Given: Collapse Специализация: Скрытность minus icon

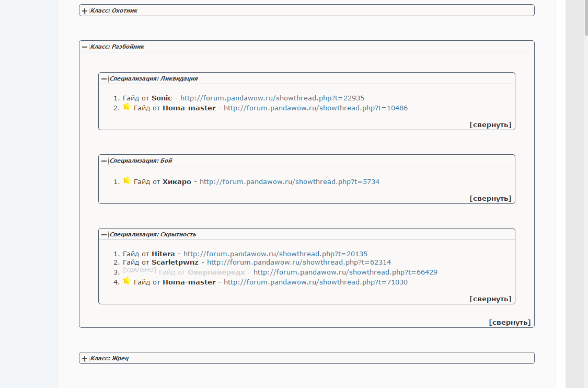Looking at the screenshot, I should coord(104,234).
